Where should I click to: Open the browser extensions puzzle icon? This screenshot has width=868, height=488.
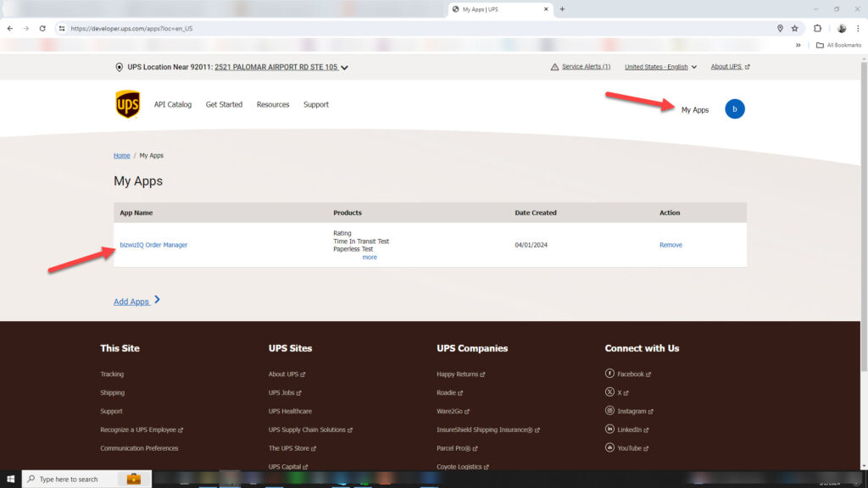818,28
